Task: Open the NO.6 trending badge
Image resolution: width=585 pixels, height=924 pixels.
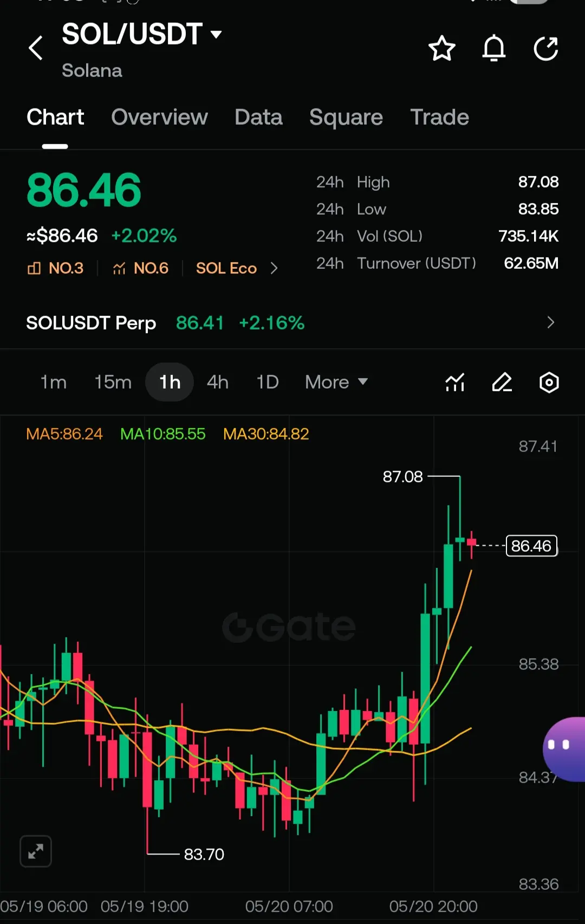Action: click(140, 268)
